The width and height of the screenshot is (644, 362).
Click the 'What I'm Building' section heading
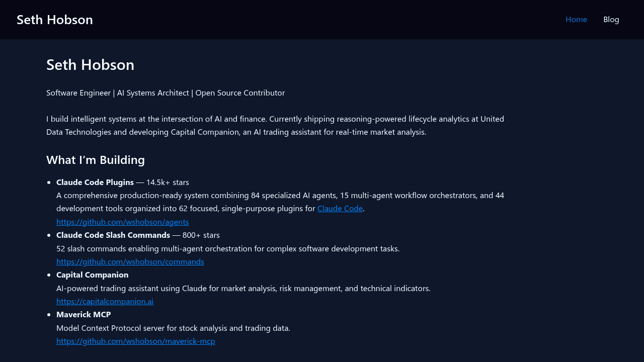click(96, 159)
